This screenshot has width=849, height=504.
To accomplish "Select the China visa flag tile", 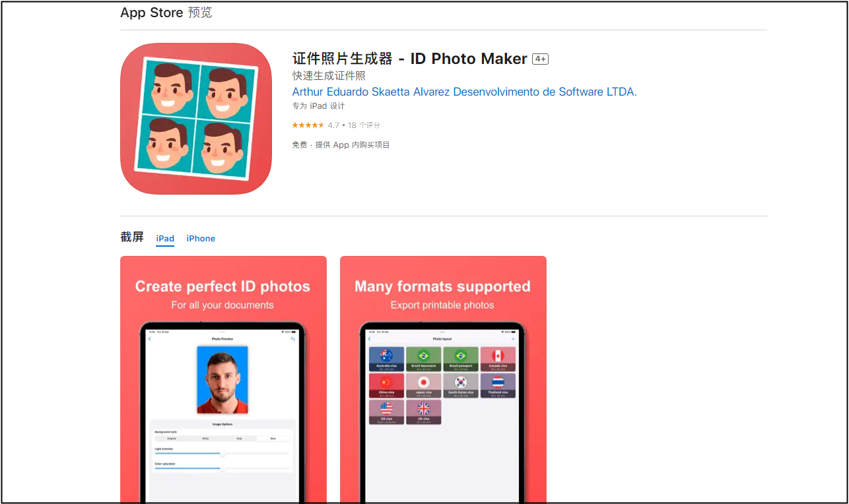I will point(386,385).
